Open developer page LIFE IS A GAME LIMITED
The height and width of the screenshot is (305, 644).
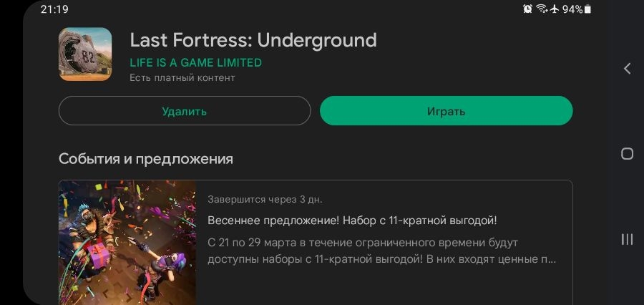tap(195, 63)
